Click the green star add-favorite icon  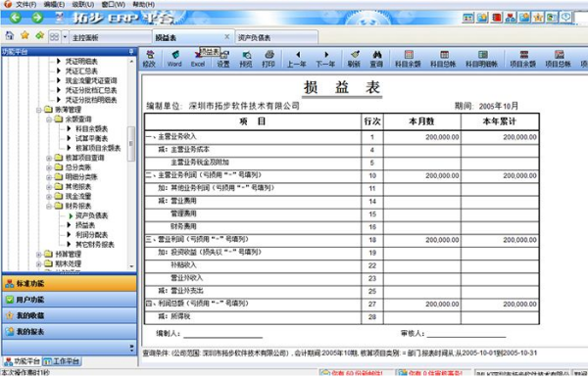click(x=39, y=35)
